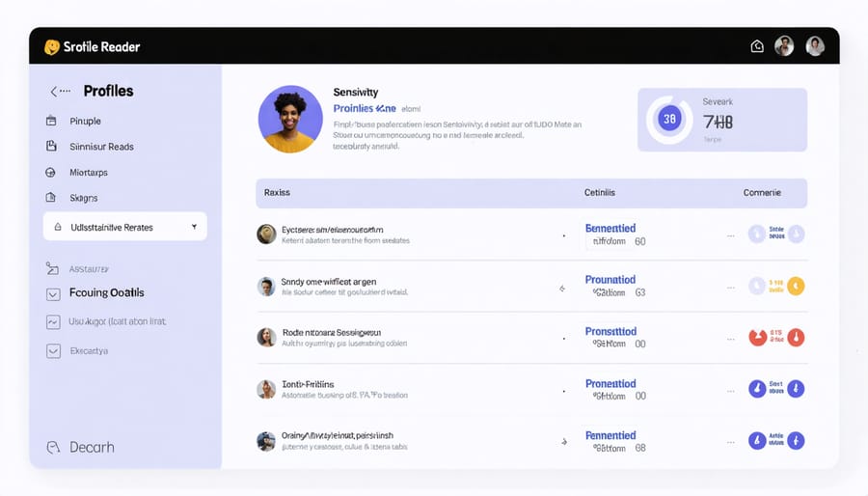Open the rightmost user avatar in top bar
The image size is (868, 496).
[x=815, y=46]
